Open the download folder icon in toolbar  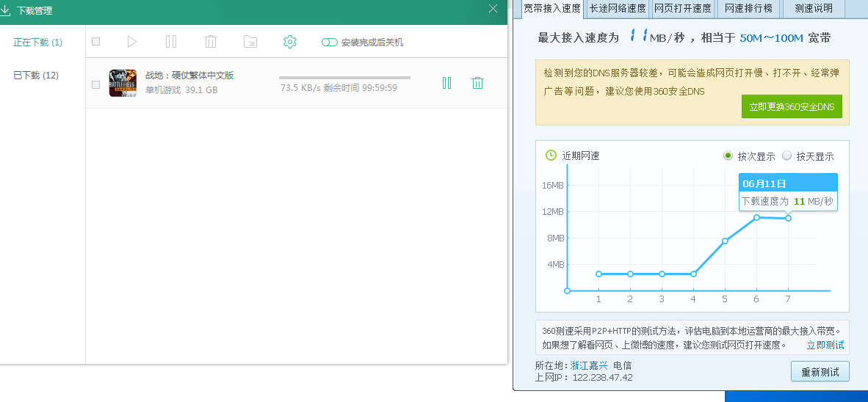click(250, 42)
